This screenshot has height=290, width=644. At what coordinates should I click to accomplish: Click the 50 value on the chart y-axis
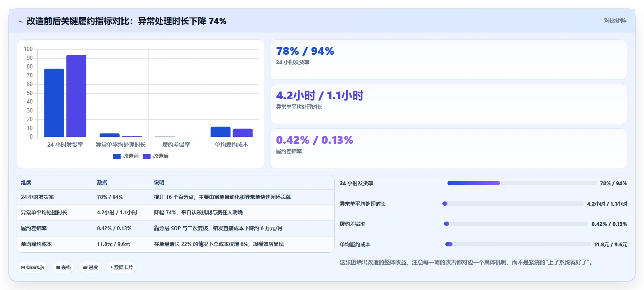(29, 93)
